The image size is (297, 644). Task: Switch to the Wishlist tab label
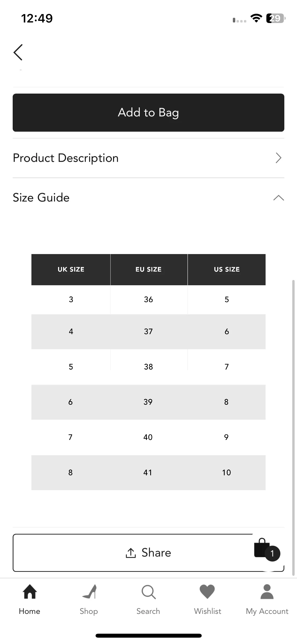click(208, 611)
